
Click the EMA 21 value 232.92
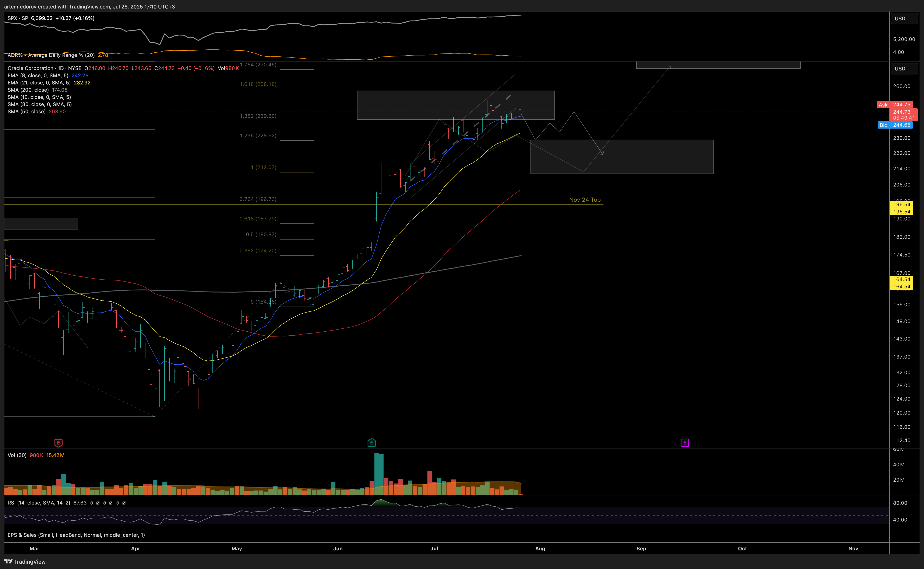82,82
